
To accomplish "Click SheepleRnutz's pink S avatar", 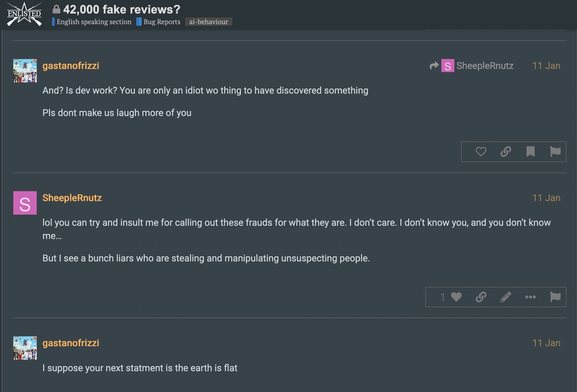I will pyautogui.click(x=25, y=203).
